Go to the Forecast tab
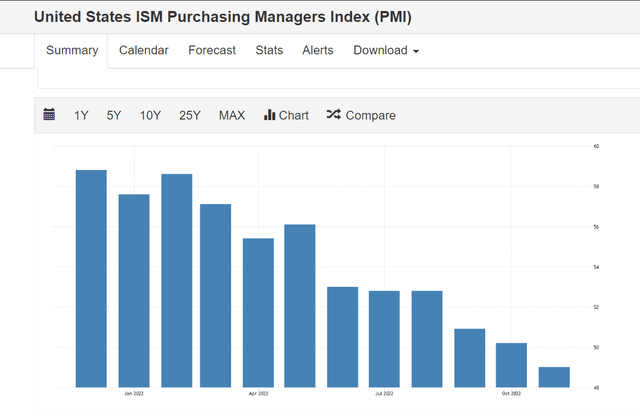Image resolution: width=640 pixels, height=419 pixels. 212,50
